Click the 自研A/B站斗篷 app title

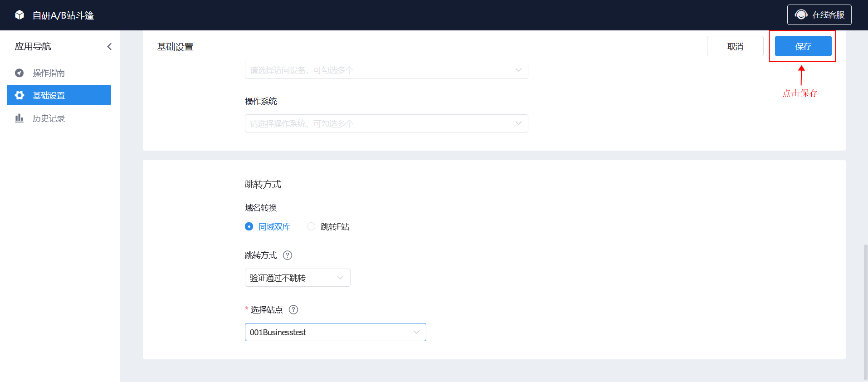pos(63,15)
